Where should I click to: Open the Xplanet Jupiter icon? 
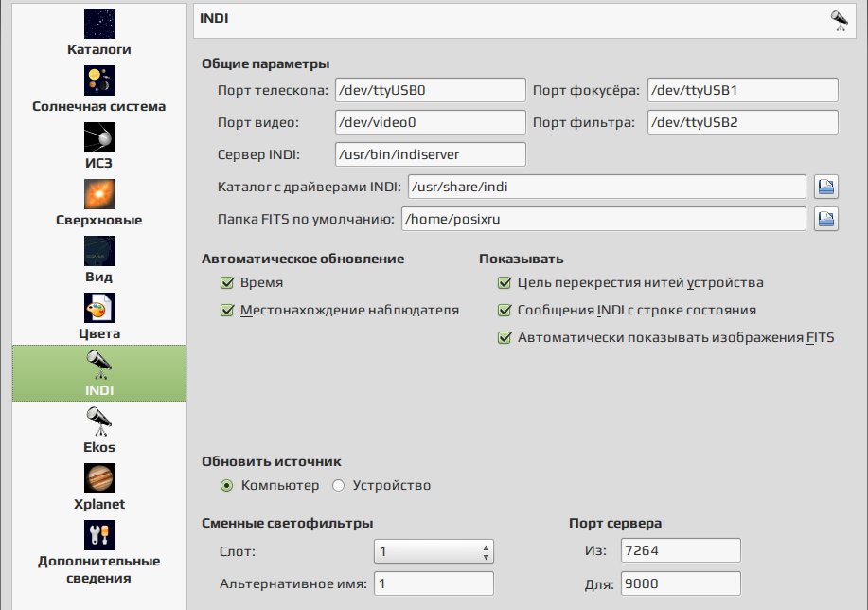pyautogui.click(x=99, y=478)
